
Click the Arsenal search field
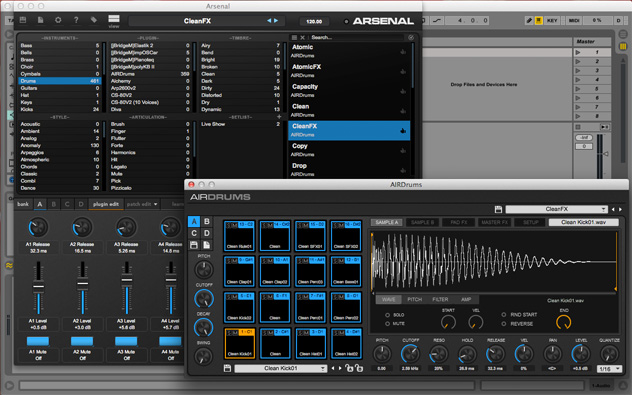point(357,37)
